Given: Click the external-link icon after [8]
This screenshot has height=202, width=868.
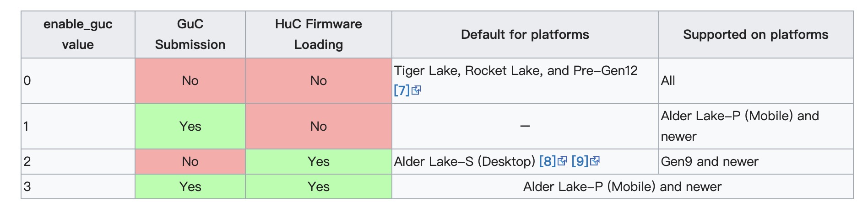Looking at the screenshot, I should [562, 161].
